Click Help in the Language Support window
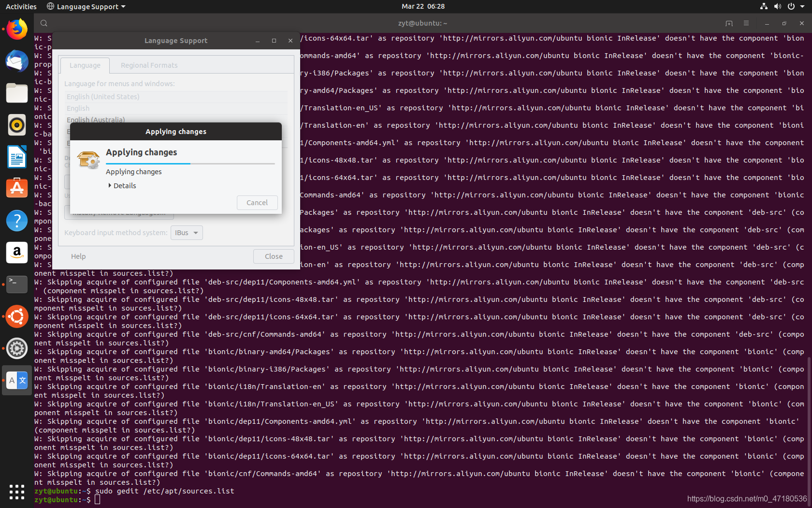This screenshot has height=508, width=812. pyautogui.click(x=78, y=256)
